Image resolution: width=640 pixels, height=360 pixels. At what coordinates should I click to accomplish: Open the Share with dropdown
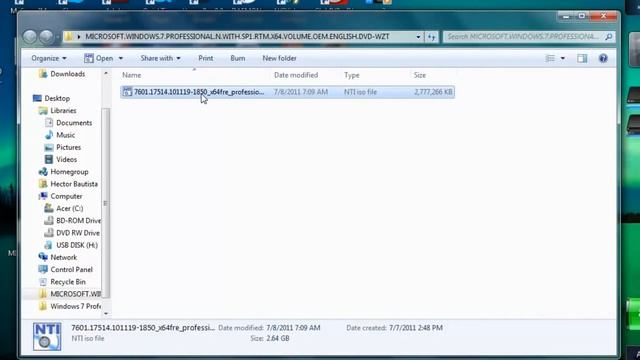point(160,58)
